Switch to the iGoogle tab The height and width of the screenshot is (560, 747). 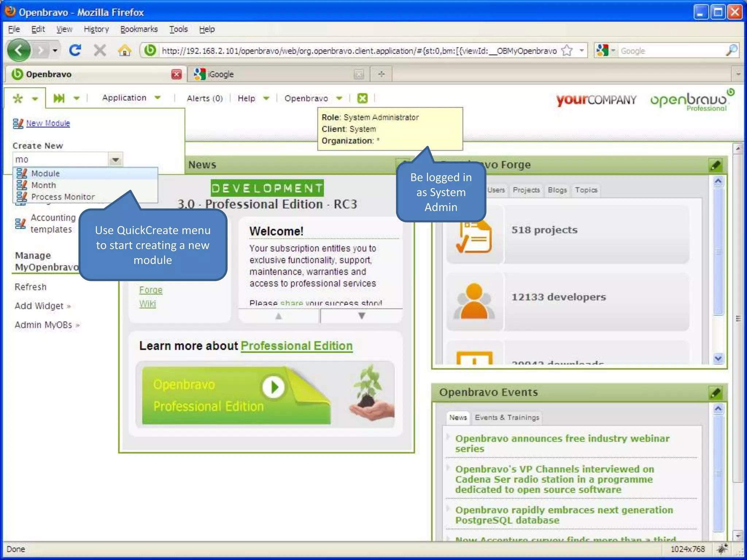pos(279,74)
